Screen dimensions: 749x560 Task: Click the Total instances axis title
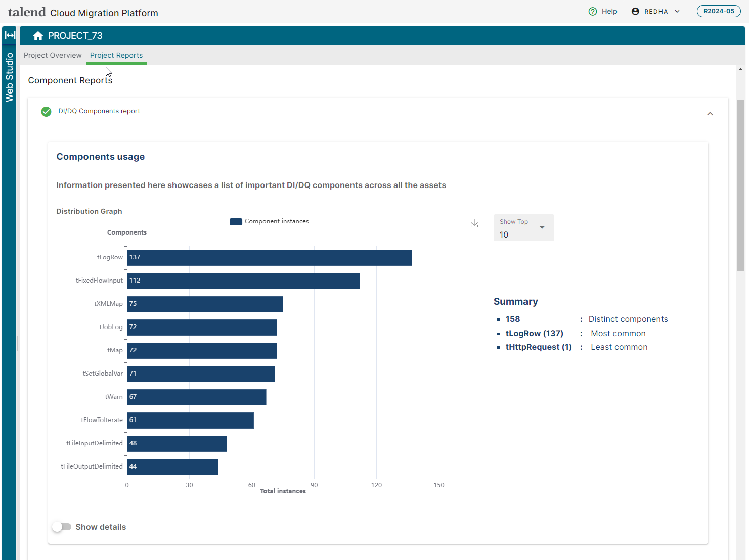tap(283, 491)
